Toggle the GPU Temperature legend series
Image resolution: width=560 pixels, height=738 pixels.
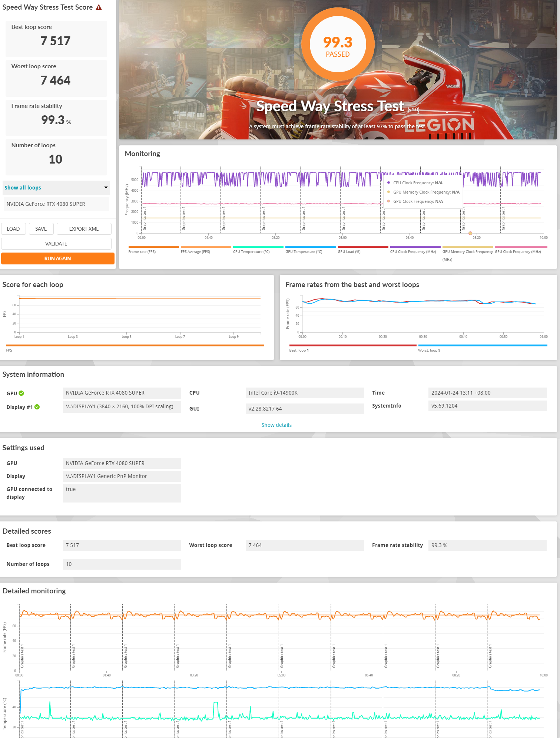311,250
